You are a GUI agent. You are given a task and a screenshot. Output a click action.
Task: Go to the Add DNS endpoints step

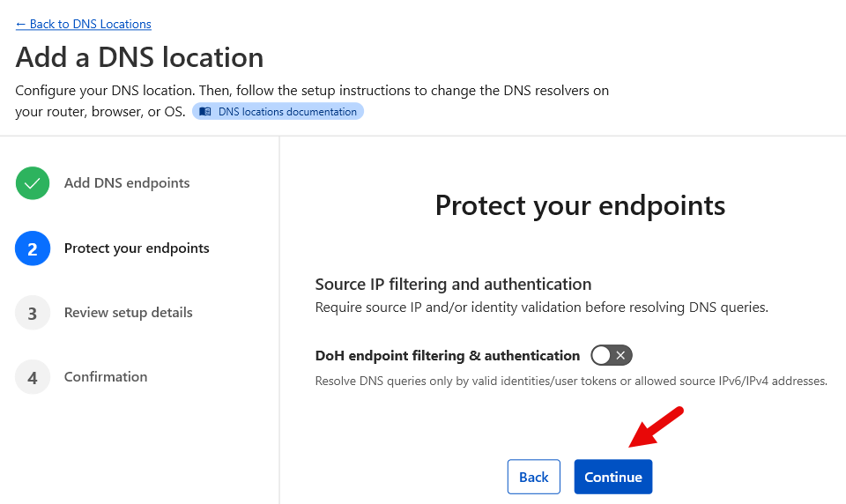tap(127, 183)
